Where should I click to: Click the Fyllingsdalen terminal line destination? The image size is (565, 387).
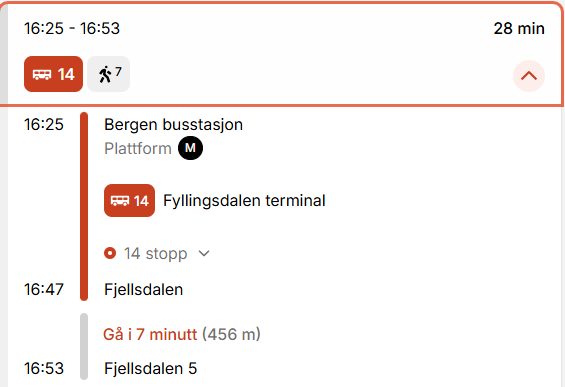(244, 200)
